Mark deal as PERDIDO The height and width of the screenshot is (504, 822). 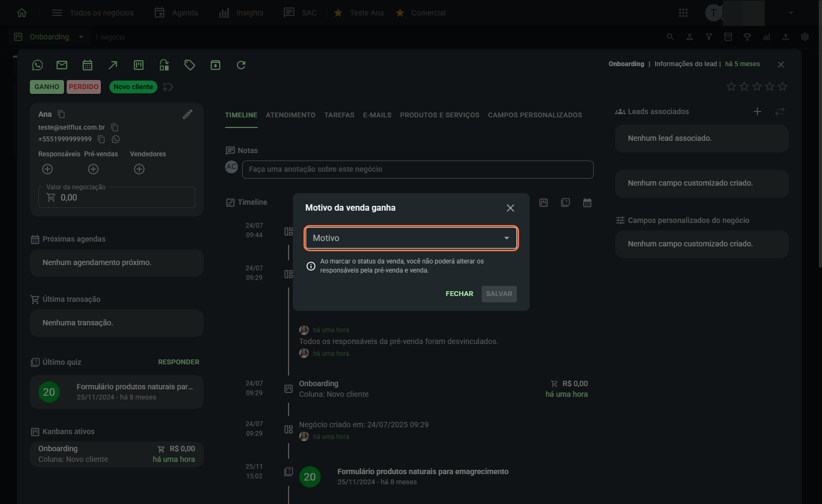[x=84, y=87]
